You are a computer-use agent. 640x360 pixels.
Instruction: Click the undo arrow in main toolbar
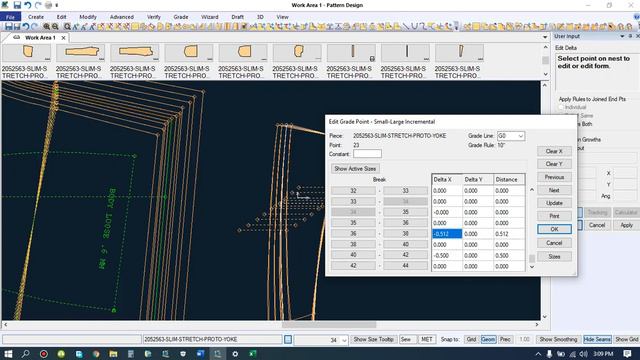click(x=26, y=27)
